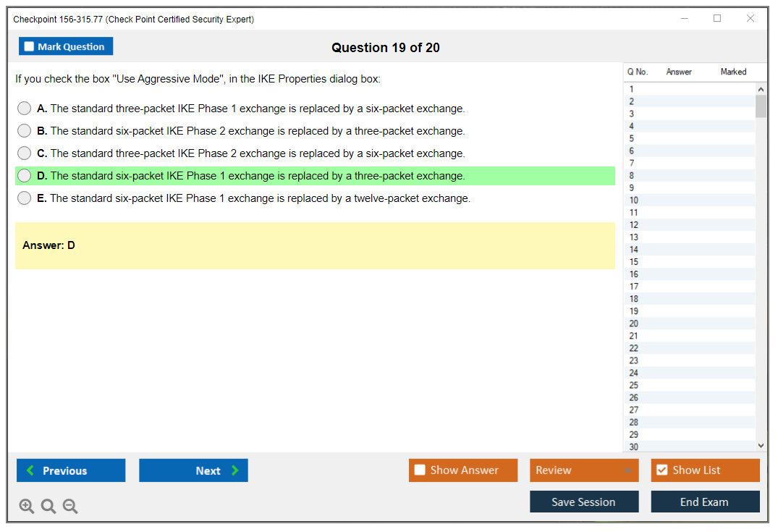Viewport: 778px width, 532px height.
Task: Click the zoom reset magnifier icon
Action: pos(48,507)
